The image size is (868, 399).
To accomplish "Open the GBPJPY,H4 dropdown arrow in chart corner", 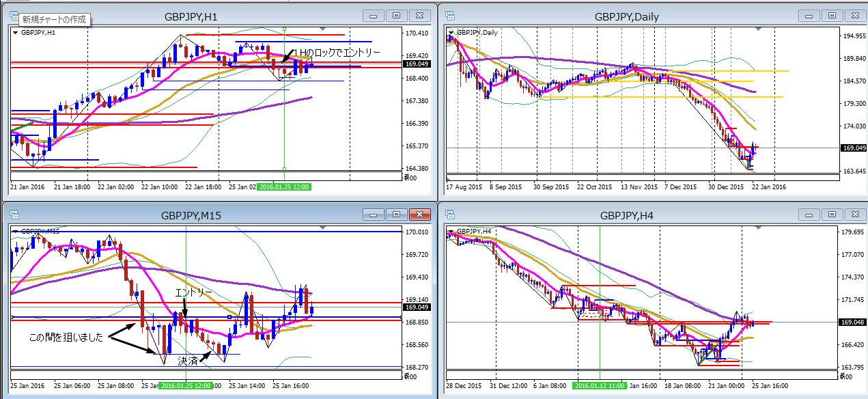I will [451, 231].
